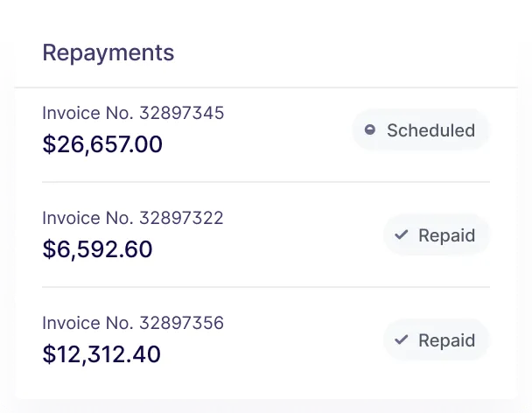Open Invoice No. 32897356
Screen dimensions: 532x413
click(133, 323)
